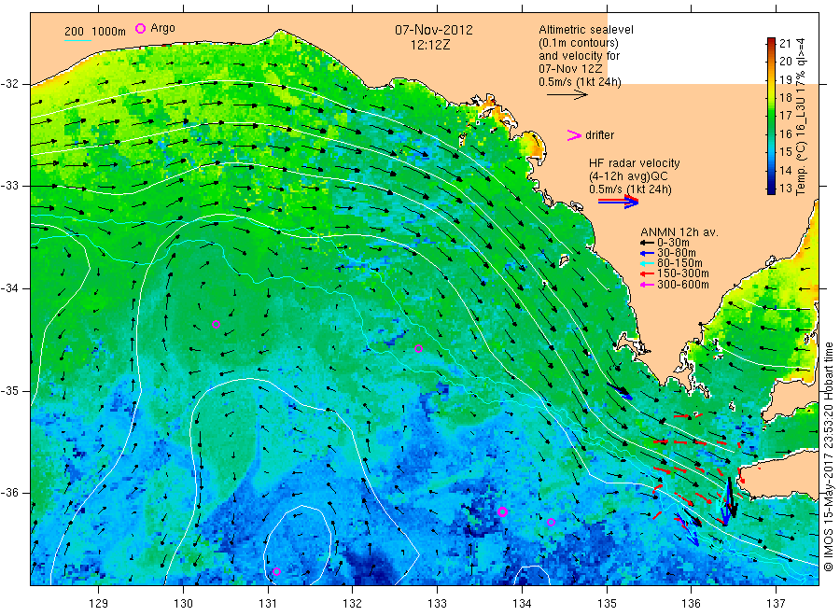Click the Temp. (°C) colorbar title
The image size is (840, 616).
[x=801, y=117]
